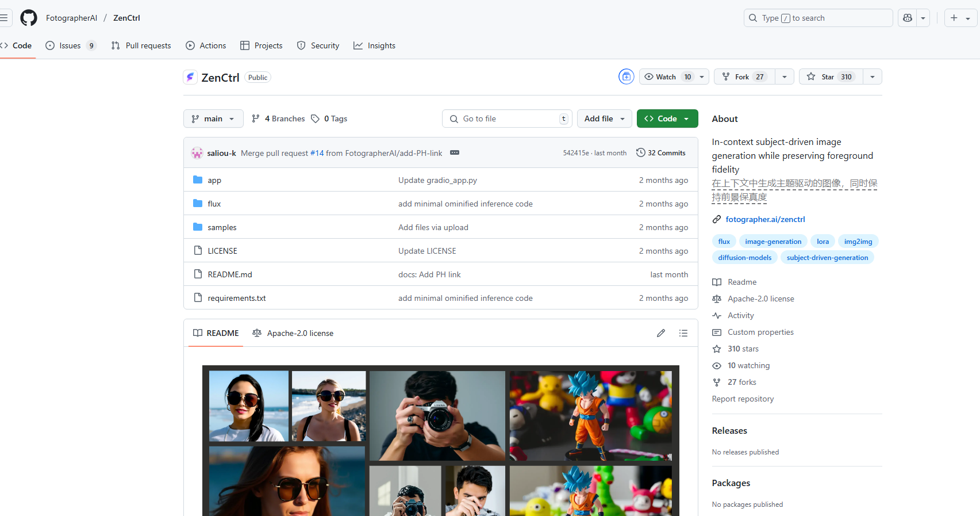980x516 pixels.
Task: Click the blue-circled icon left of Watch
Action: [626, 77]
